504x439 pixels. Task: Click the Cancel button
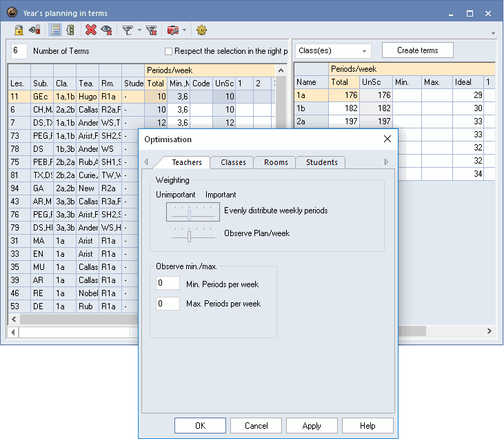(256, 425)
